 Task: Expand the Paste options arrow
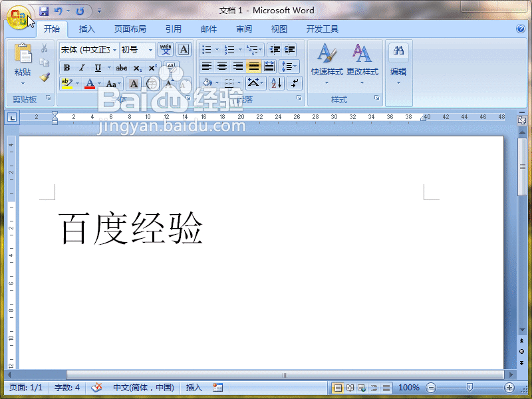pyautogui.click(x=23, y=84)
